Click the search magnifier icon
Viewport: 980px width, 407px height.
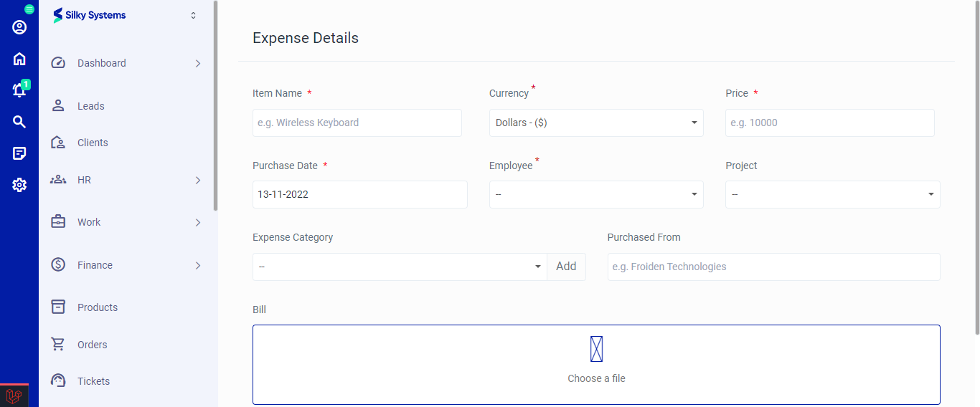19,122
